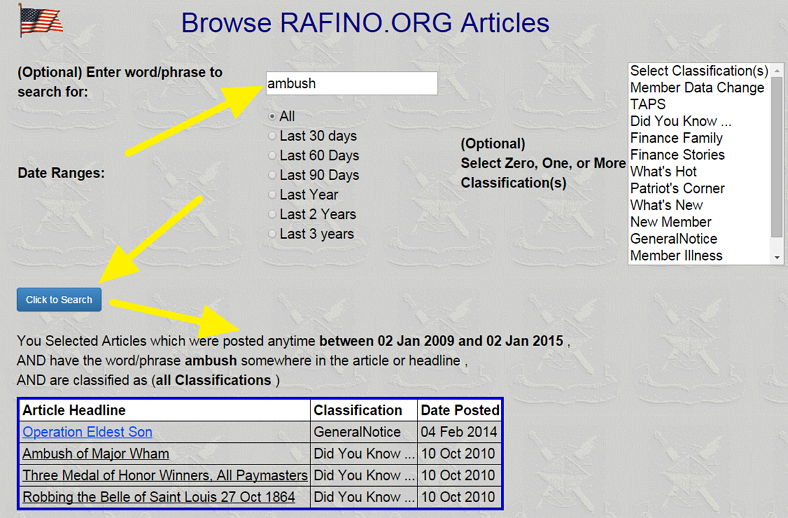The width and height of the screenshot is (788, 518).
Task: Select 'Select Classification(s)' list entry
Action: pos(699,71)
